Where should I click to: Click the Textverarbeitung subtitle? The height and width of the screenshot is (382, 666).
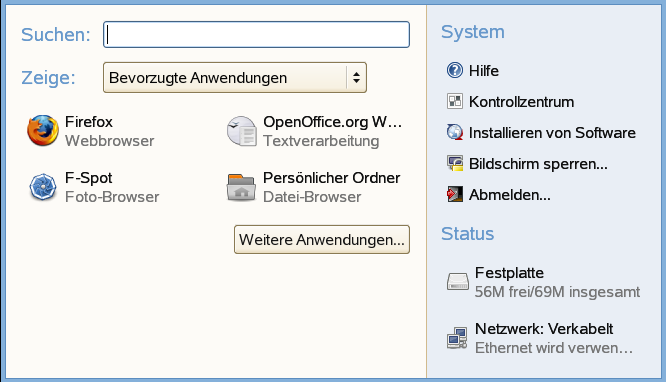tap(321, 141)
